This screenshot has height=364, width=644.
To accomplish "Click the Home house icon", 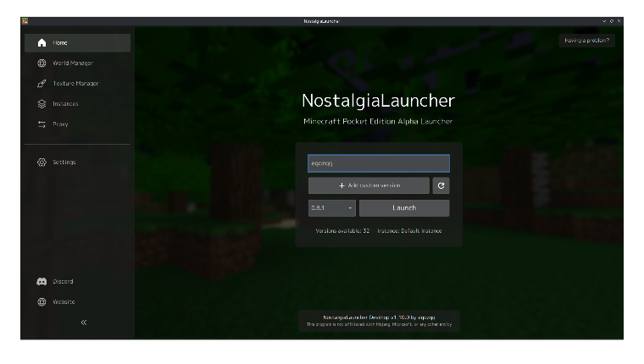I will click(x=42, y=43).
